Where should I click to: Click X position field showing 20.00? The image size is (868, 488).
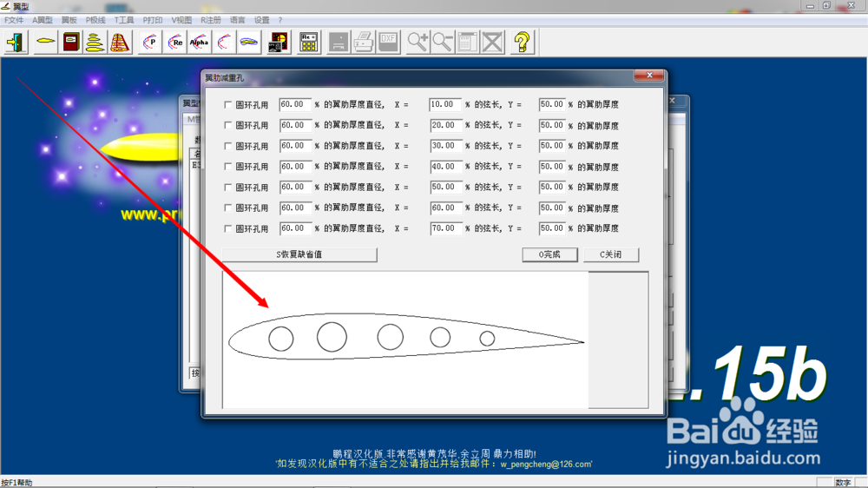pos(445,125)
